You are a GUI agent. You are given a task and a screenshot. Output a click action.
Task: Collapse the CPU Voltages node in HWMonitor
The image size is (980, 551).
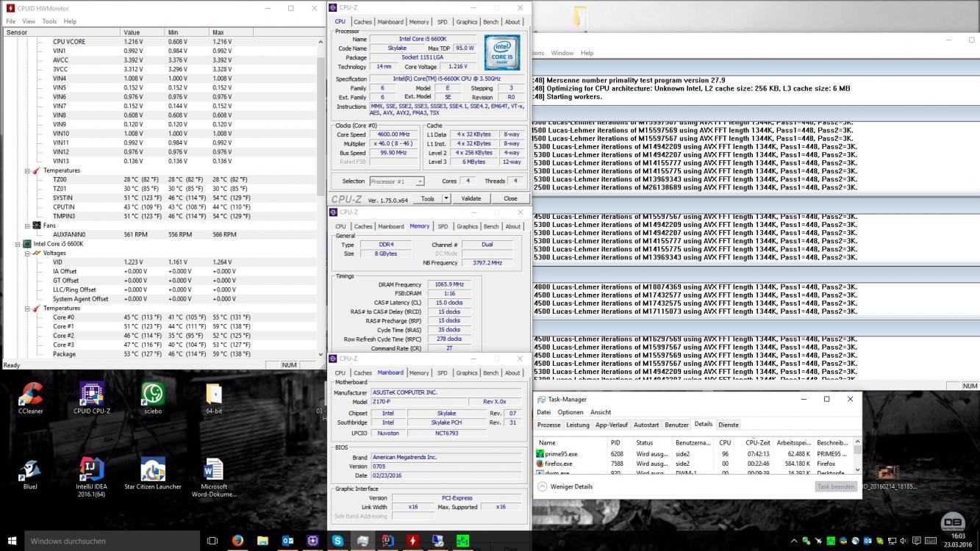[27, 253]
